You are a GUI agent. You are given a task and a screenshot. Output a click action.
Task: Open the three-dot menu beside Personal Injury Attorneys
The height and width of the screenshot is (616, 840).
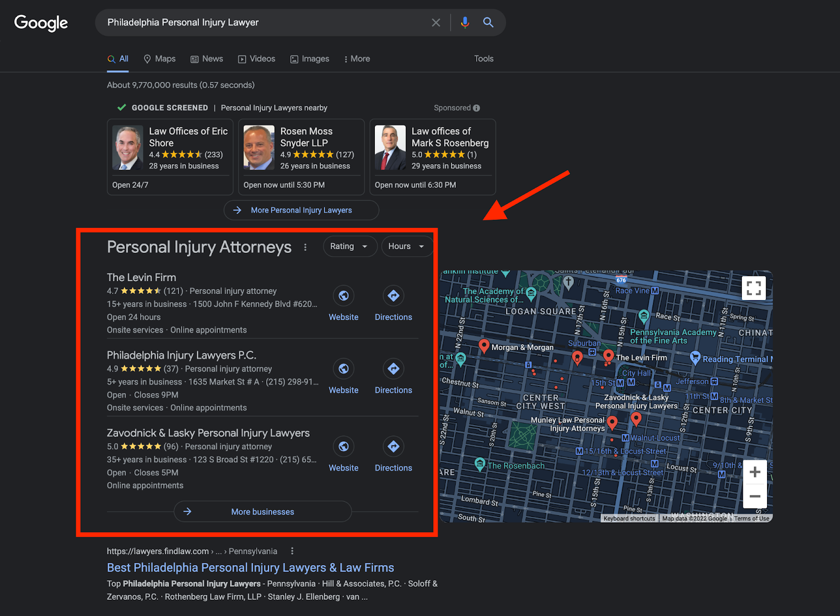[x=305, y=247]
